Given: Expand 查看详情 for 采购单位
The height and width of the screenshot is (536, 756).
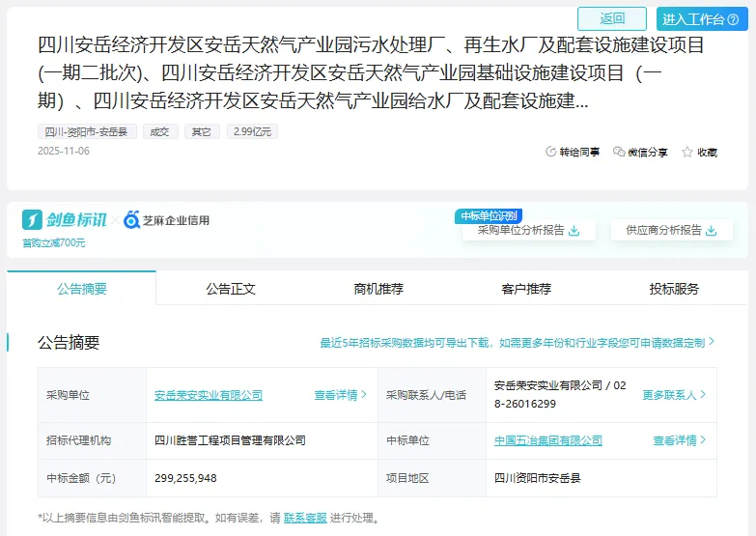Looking at the screenshot, I should [x=340, y=395].
